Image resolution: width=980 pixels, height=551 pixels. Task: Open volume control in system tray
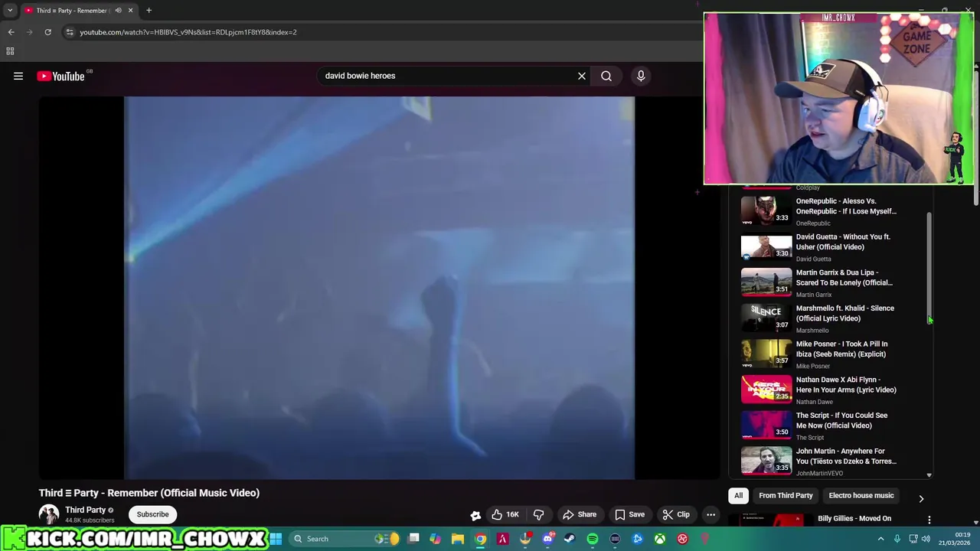click(926, 539)
